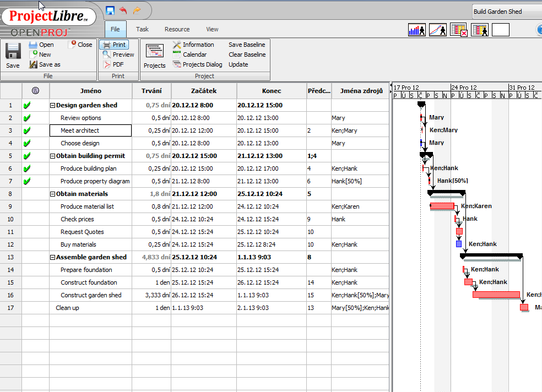
Task: Click the Trvání column header
Action: (x=151, y=91)
